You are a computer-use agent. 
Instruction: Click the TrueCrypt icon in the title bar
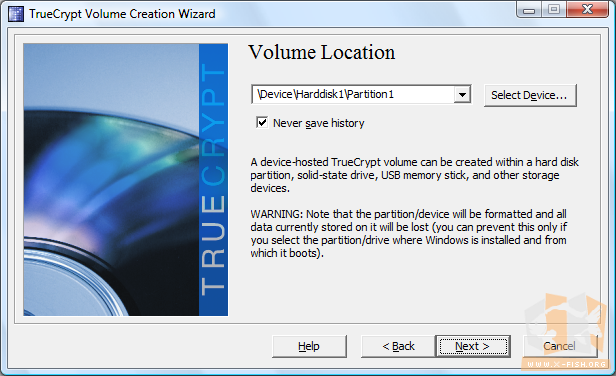click(x=15, y=14)
